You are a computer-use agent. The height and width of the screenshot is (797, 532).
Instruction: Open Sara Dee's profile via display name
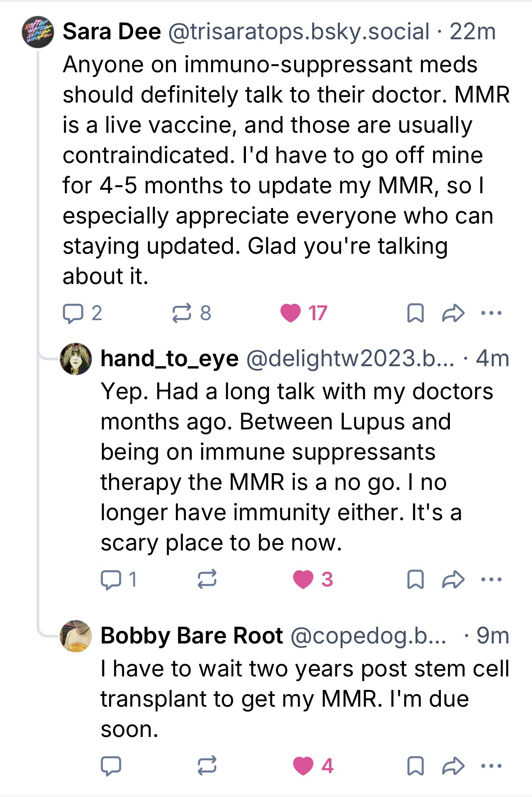(111, 32)
